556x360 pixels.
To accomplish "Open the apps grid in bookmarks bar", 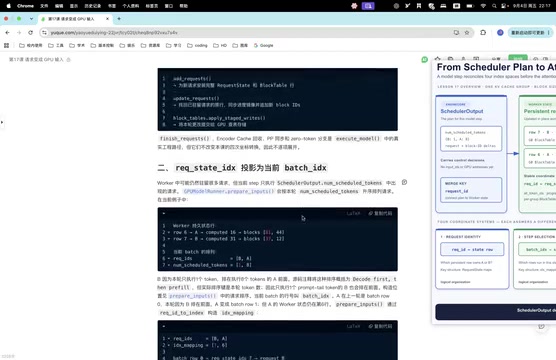I will 6,45.
